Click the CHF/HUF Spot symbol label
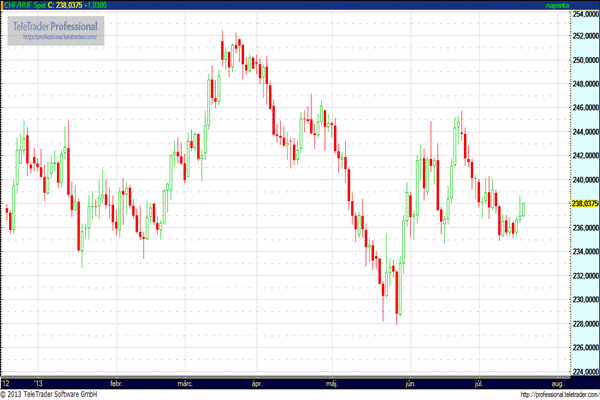Viewport: 600px width, 400px height. click(x=26, y=6)
